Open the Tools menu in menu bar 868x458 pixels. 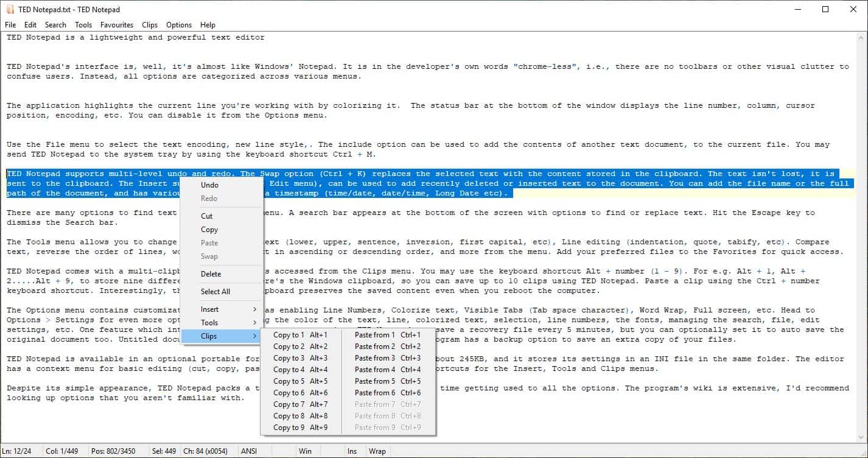tap(83, 25)
